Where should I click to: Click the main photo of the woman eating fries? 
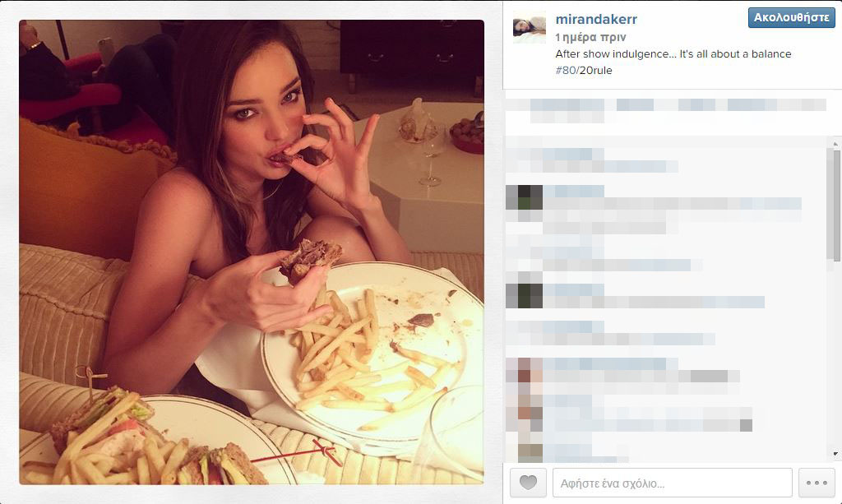pyautogui.click(x=252, y=252)
